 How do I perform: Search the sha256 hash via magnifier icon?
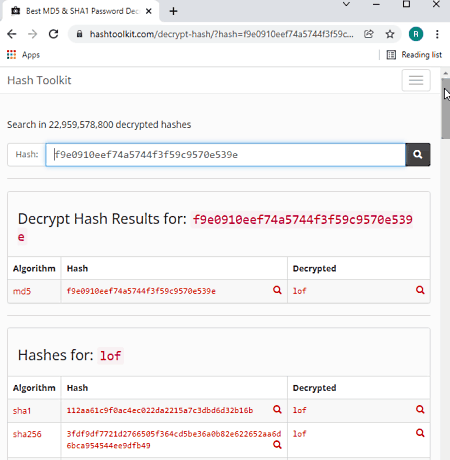277,445
